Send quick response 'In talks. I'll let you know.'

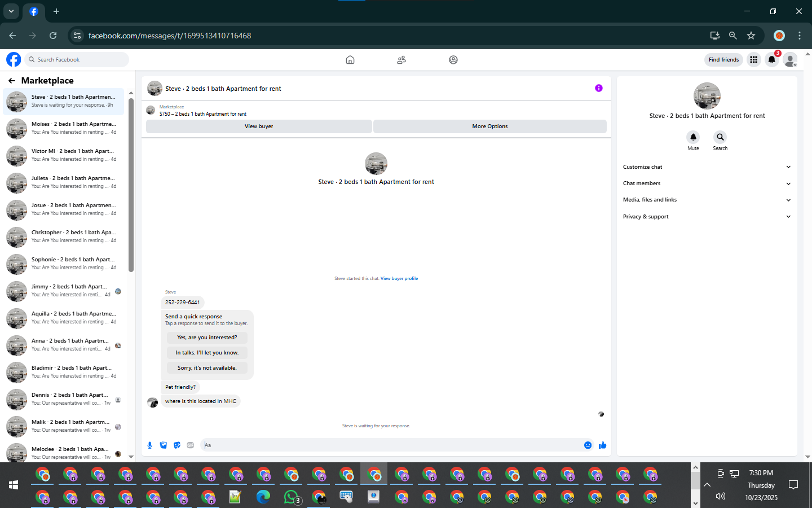pyautogui.click(x=207, y=353)
